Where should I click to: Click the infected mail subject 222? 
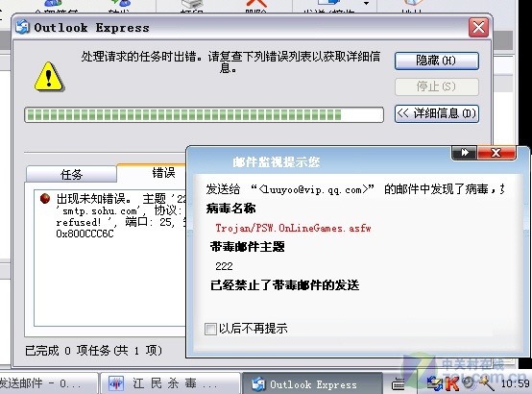(224, 266)
